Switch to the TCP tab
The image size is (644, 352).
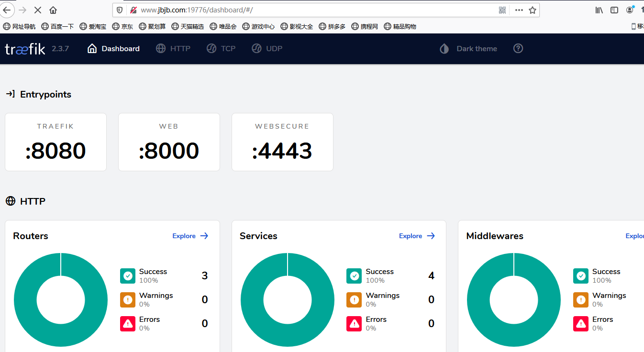pyautogui.click(x=221, y=49)
